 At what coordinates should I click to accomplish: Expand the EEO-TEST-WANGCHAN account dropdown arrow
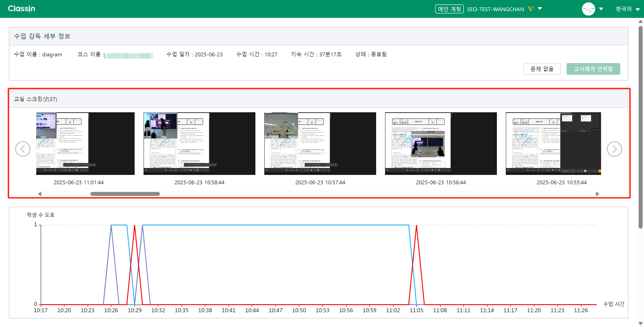tap(540, 8)
